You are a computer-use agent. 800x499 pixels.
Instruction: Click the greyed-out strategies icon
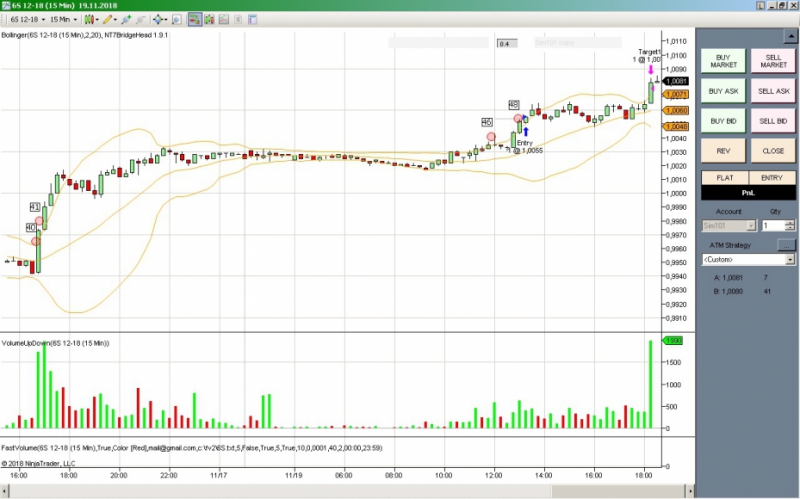tap(141, 19)
